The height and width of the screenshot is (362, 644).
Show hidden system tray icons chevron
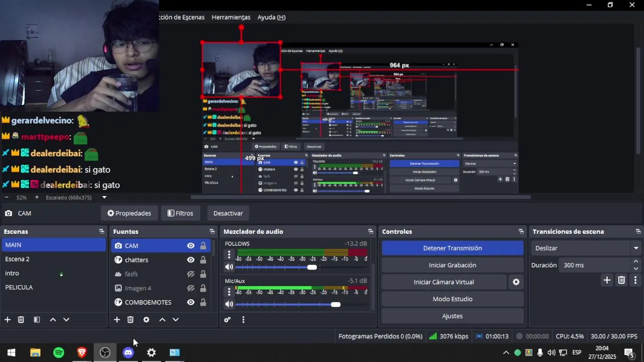[x=506, y=352]
